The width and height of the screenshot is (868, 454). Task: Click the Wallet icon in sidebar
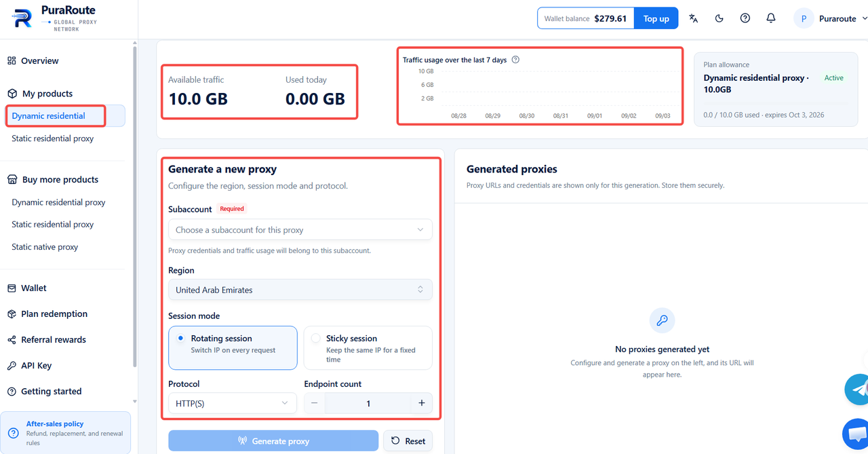12,288
